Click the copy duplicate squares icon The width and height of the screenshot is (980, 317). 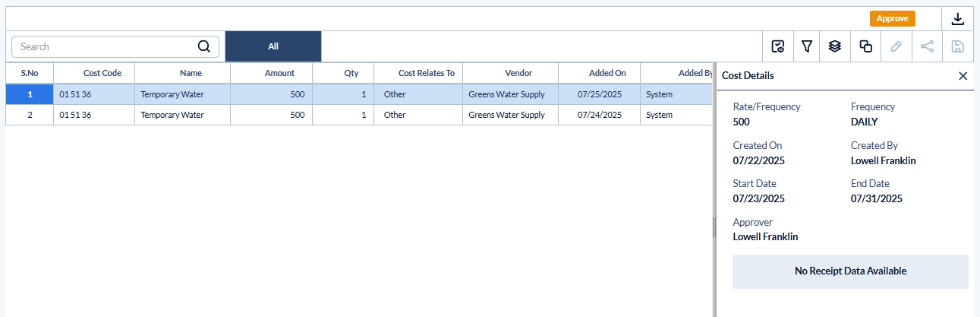865,46
